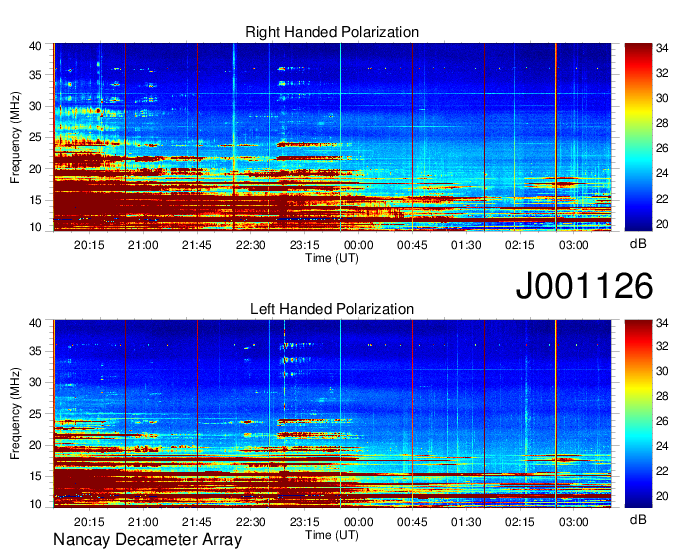The image size is (680, 552).
Task: Click 22:30 time tick on Left Handed plot
Action: pyautogui.click(x=250, y=522)
